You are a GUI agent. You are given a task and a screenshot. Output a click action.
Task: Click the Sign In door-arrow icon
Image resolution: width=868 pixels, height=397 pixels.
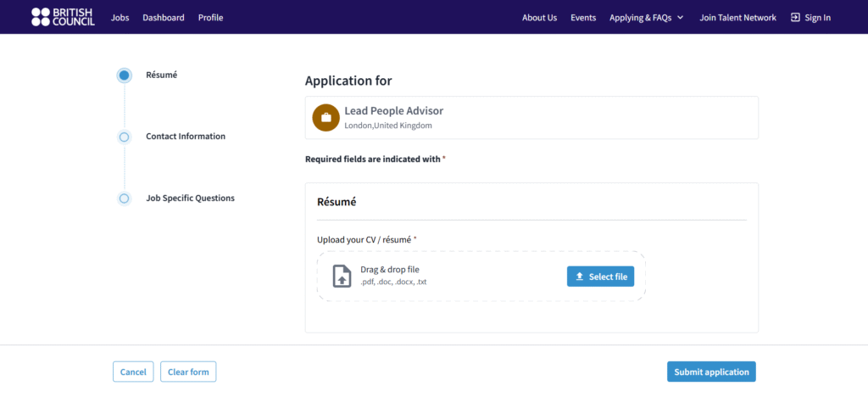(795, 17)
